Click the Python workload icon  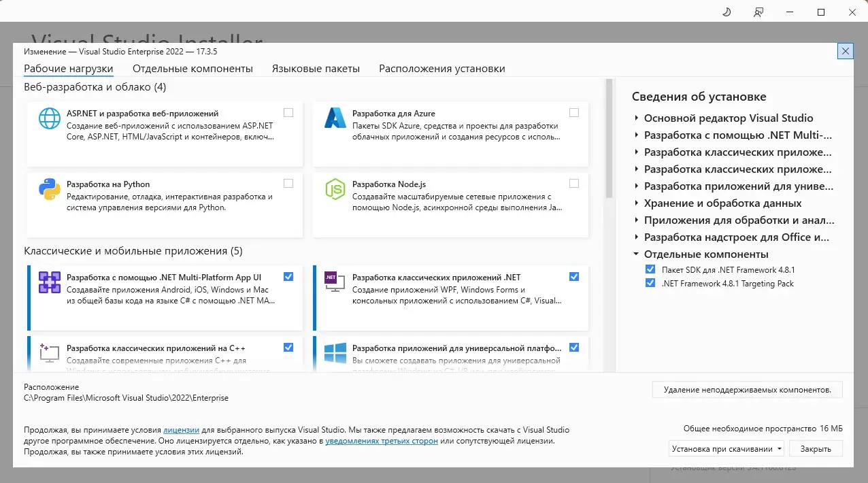point(50,189)
